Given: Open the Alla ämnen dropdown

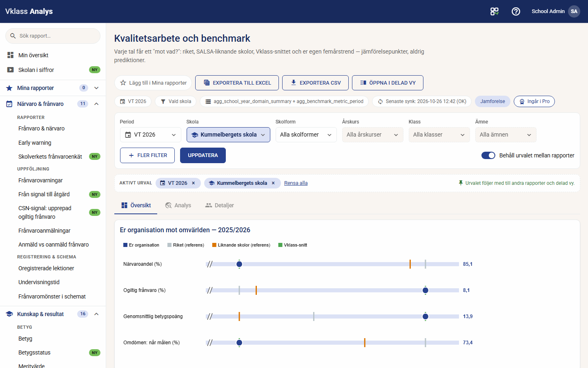Looking at the screenshot, I should pos(506,135).
